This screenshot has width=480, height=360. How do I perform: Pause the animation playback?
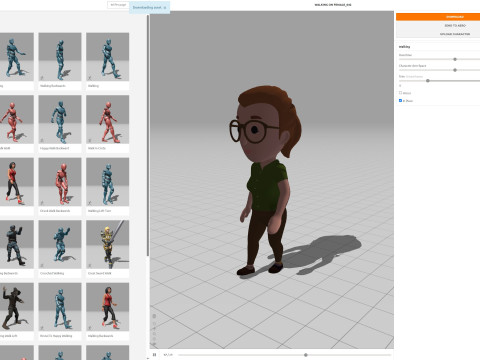(154, 355)
